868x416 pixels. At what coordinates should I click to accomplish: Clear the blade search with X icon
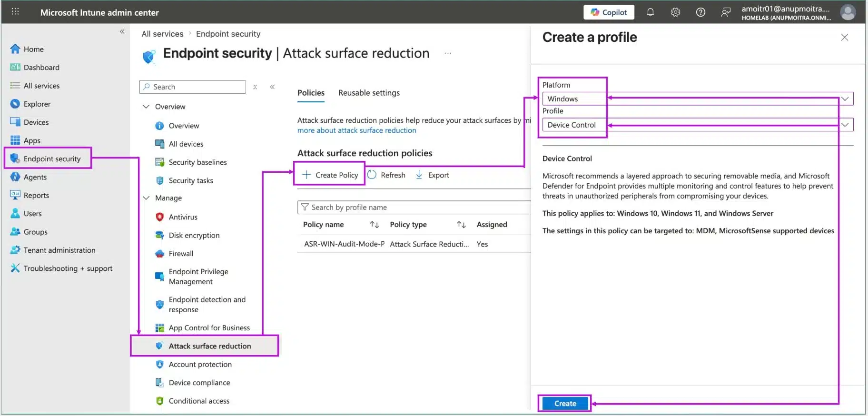click(255, 87)
